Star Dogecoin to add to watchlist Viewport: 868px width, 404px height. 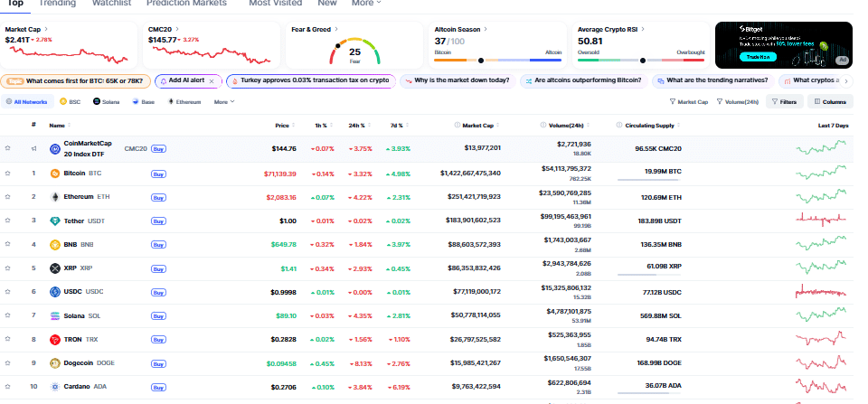click(8, 363)
